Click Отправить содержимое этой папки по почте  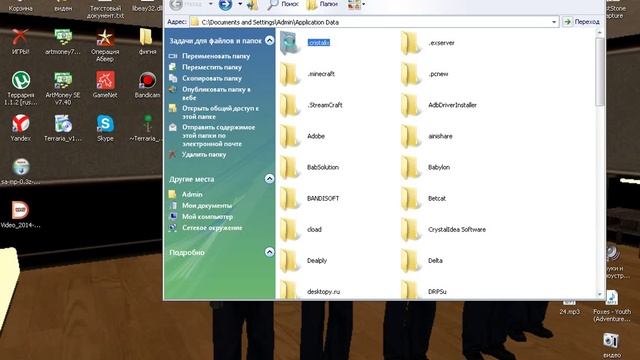tap(218, 136)
